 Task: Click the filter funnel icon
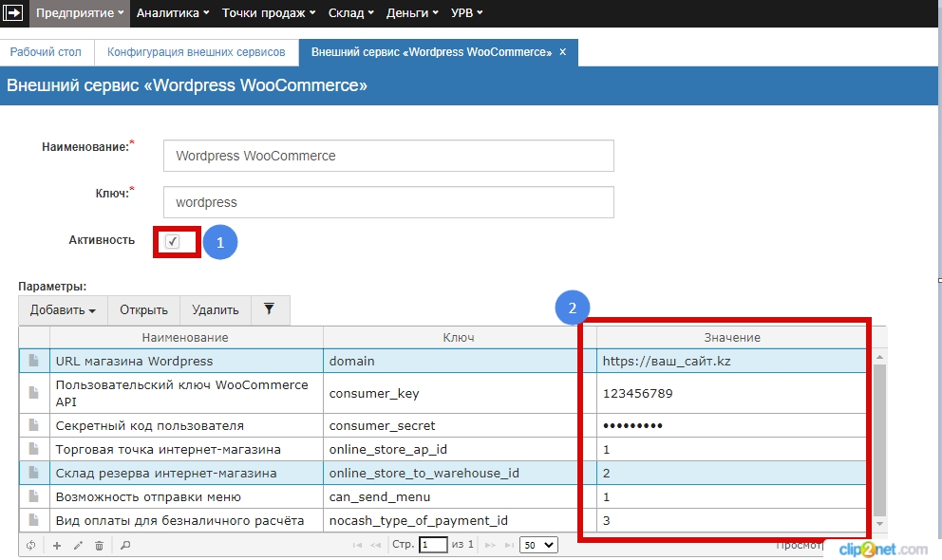pyautogui.click(x=269, y=309)
